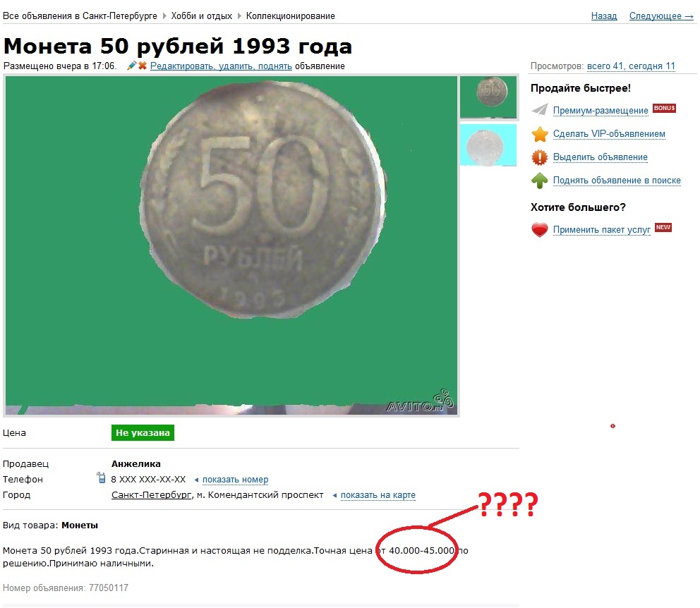Click the green up-arrow raise icon

539,181
